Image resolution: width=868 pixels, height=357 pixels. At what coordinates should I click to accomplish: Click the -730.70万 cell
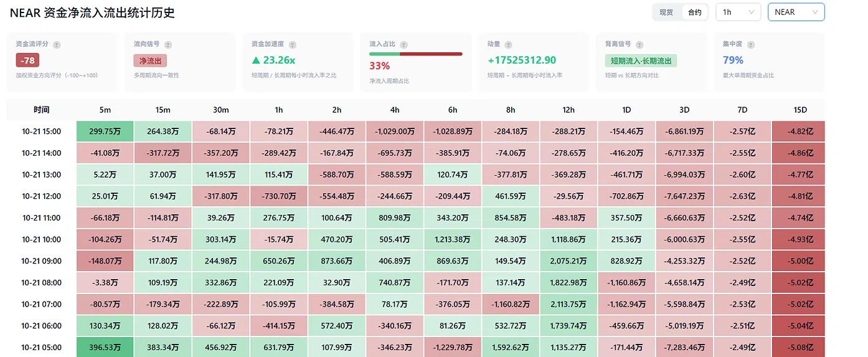pyautogui.click(x=278, y=196)
